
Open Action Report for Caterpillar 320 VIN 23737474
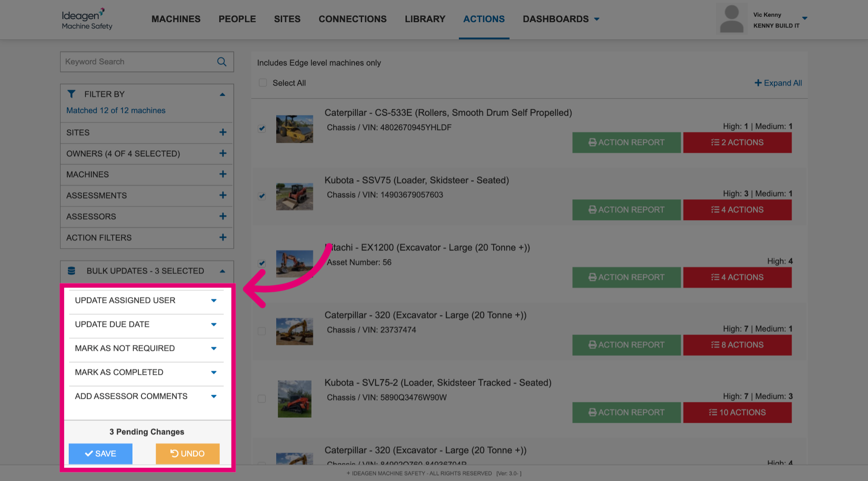(626, 345)
